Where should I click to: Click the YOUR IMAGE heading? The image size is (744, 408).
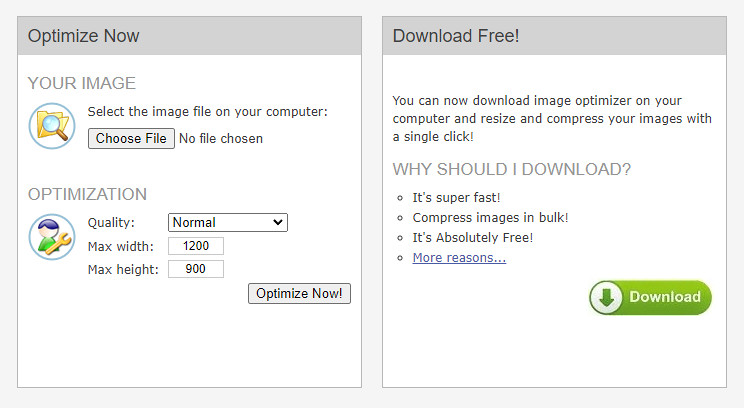(82, 84)
